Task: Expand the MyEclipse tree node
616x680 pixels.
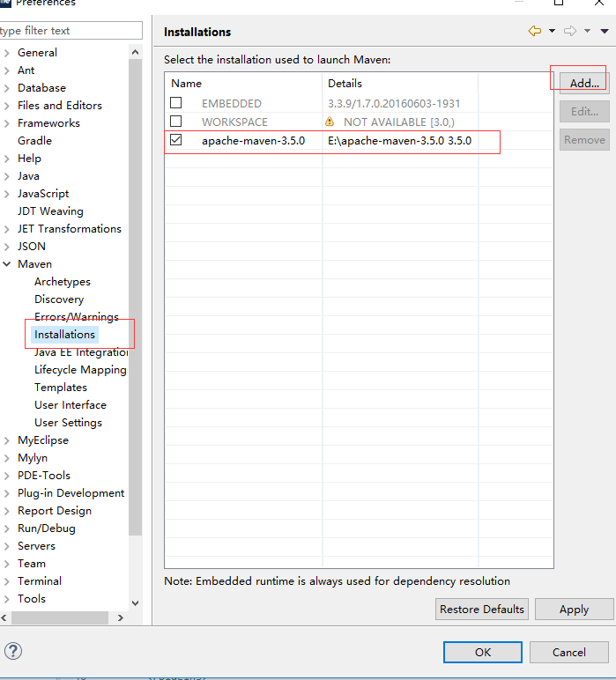Action: [6, 440]
